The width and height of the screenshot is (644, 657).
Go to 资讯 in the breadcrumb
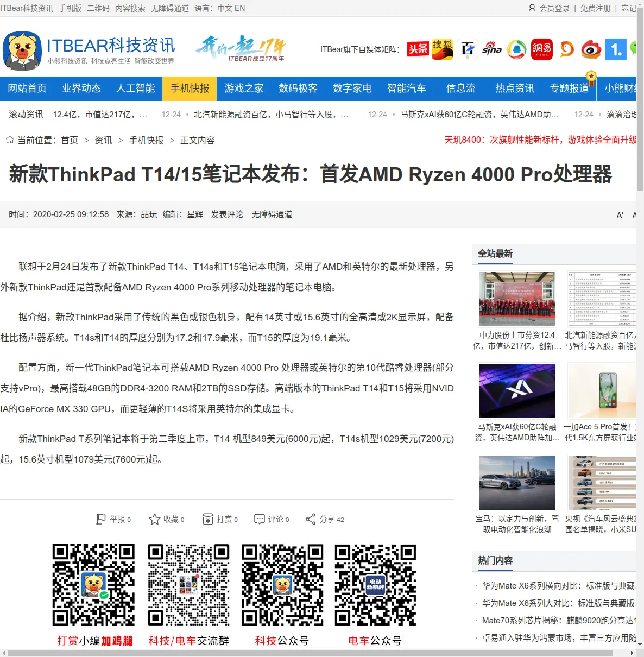coord(104,140)
